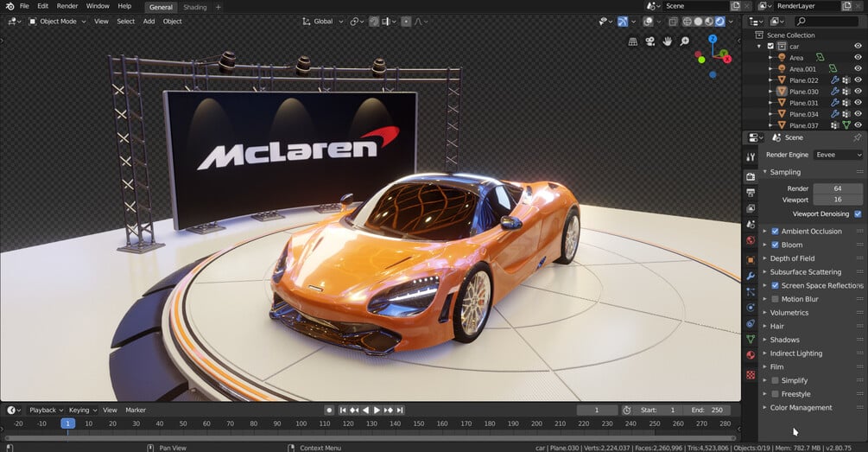Open the timeline Keying menu

(82, 410)
